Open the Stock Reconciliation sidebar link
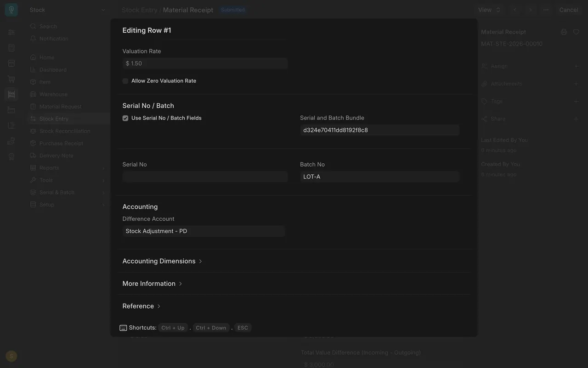588x368 pixels. pos(68,131)
